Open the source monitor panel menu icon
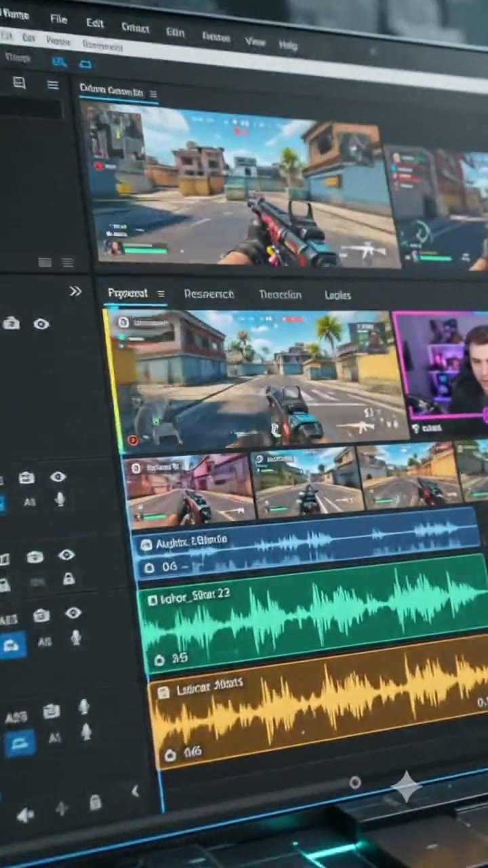This screenshot has width=488, height=868. coord(153,94)
